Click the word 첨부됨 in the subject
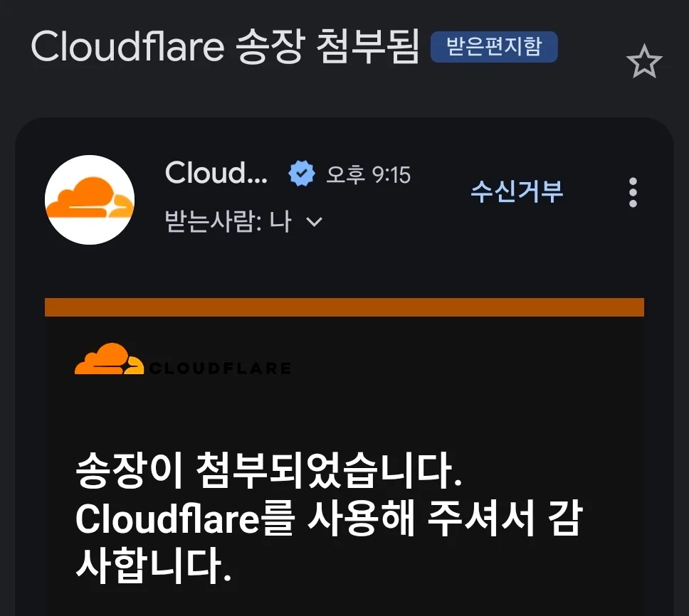The height and width of the screenshot is (616, 689). pyautogui.click(x=368, y=46)
